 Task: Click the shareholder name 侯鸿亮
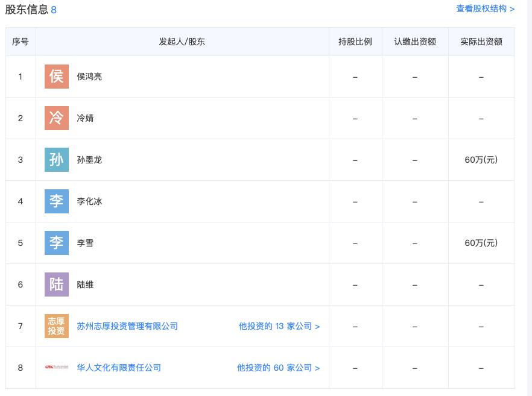coord(89,76)
